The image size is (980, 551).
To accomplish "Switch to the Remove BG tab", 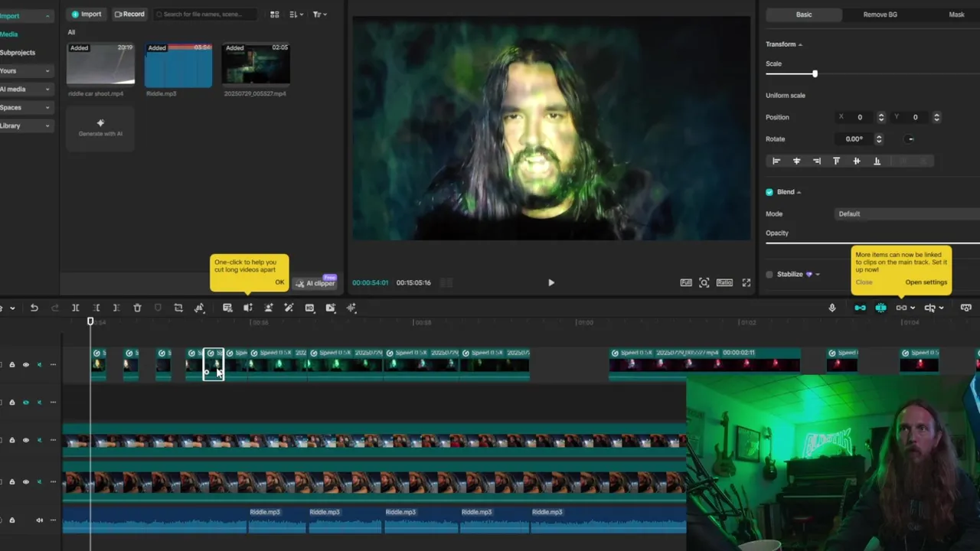I will coord(880,15).
